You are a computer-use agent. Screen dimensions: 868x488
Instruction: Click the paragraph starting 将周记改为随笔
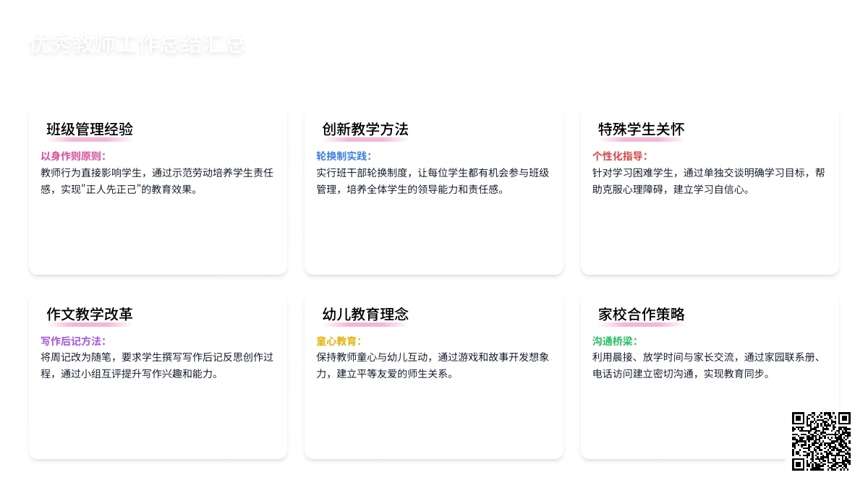157,366
